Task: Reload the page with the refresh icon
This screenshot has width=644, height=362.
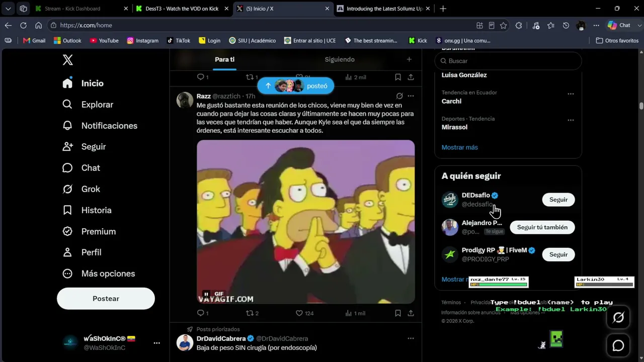Action: pyautogui.click(x=23, y=25)
